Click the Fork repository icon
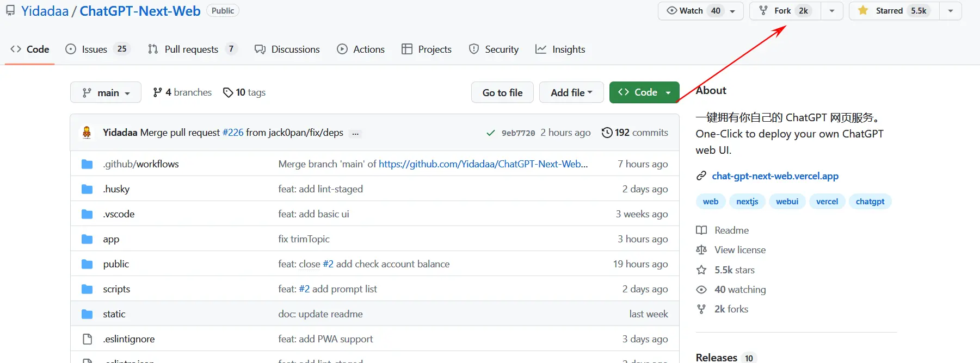This screenshot has width=980, height=363. (763, 11)
